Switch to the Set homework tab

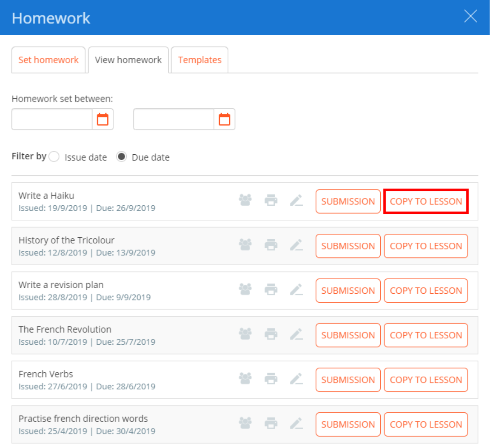click(x=48, y=60)
